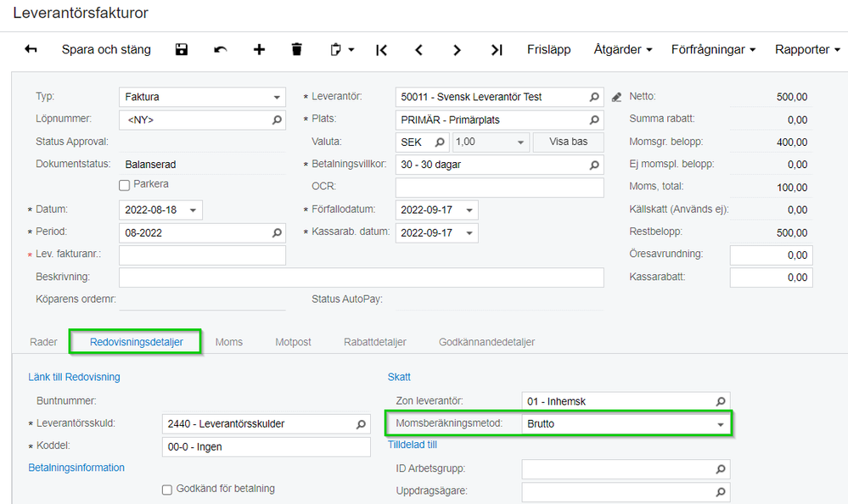Search Leverantör with magnifier icon
The width and height of the screenshot is (848, 504).
(594, 98)
